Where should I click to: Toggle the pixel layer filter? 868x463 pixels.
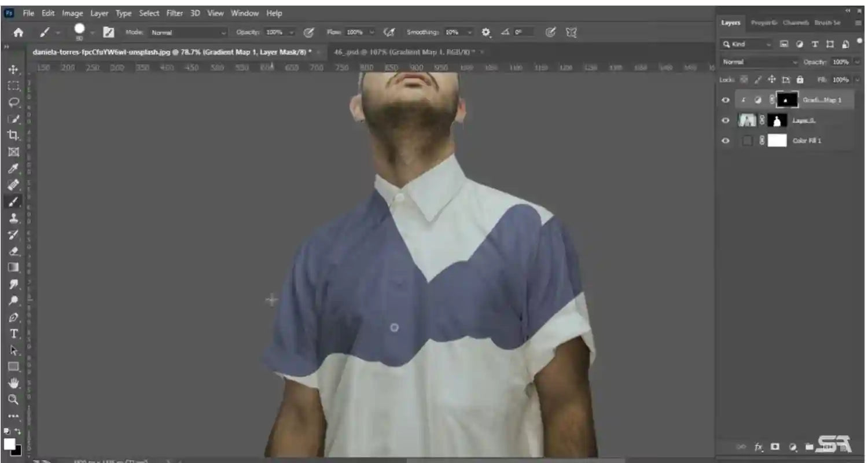[784, 44]
